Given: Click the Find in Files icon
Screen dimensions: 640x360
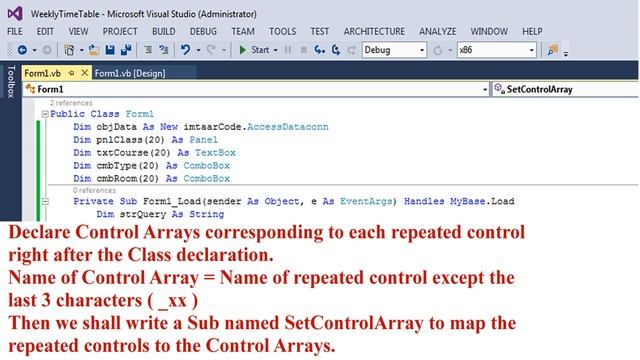Looking at the screenshot, I should [x=553, y=50].
